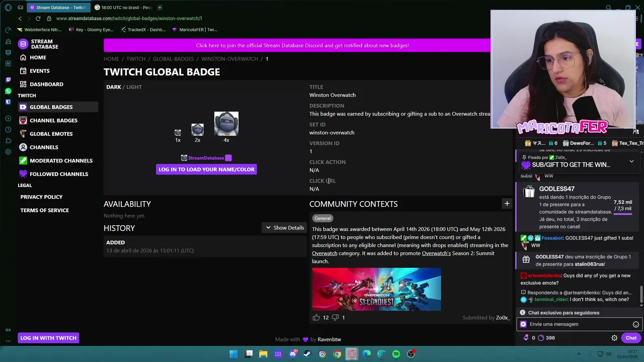Image resolution: width=644 pixels, height=362 pixels.
Task: Send message with Chat button
Action: [631, 338]
